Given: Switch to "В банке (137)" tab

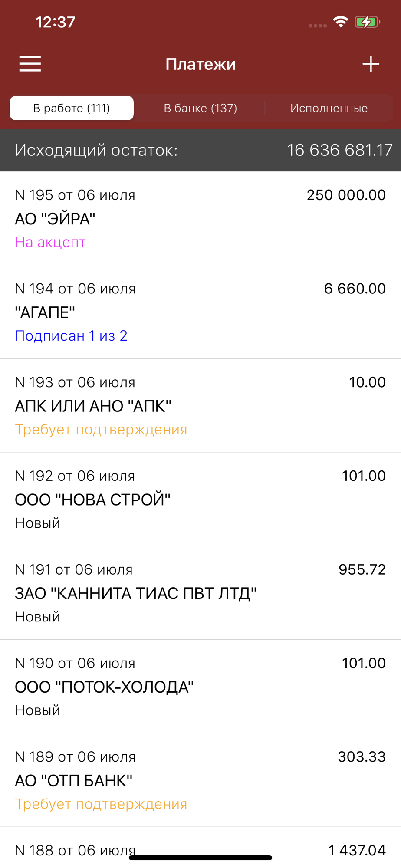Looking at the screenshot, I should [x=200, y=108].
